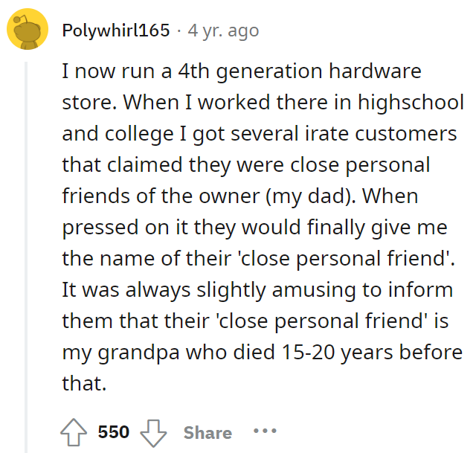Open Polywhirl165's user profile
The height and width of the screenshot is (453, 476).
tap(116, 30)
